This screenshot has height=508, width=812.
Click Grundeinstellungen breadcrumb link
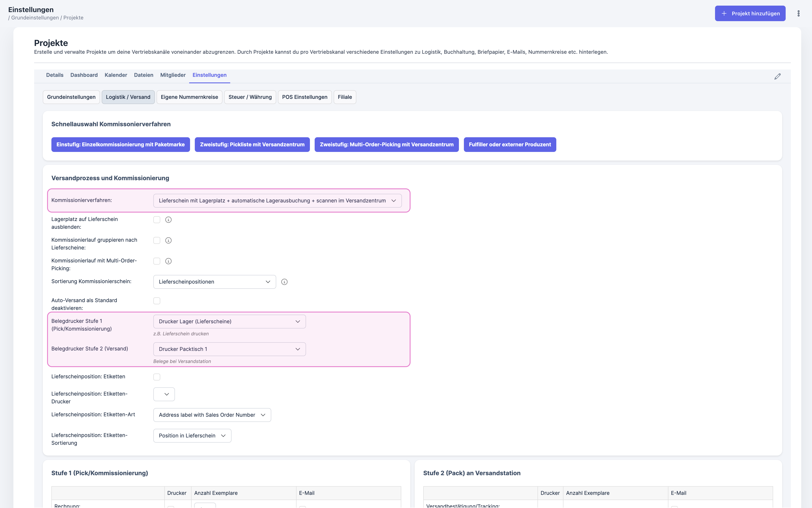pos(35,18)
